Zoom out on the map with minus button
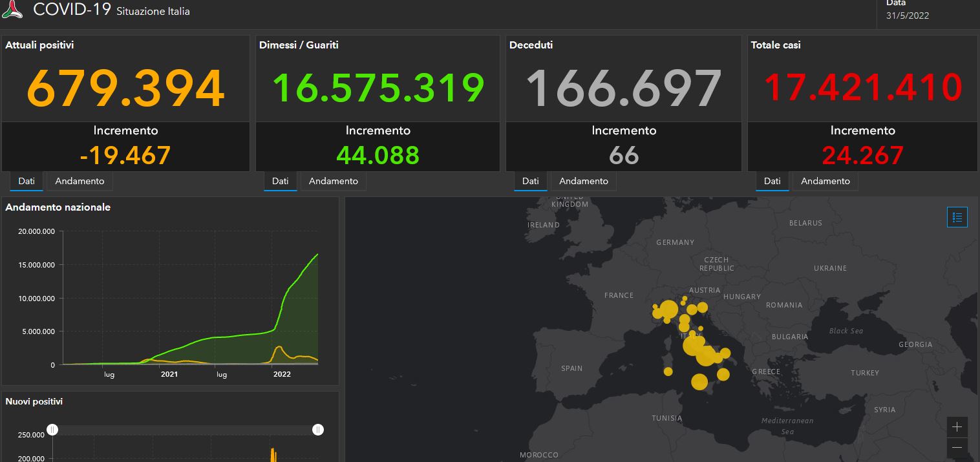 click(x=957, y=448)
